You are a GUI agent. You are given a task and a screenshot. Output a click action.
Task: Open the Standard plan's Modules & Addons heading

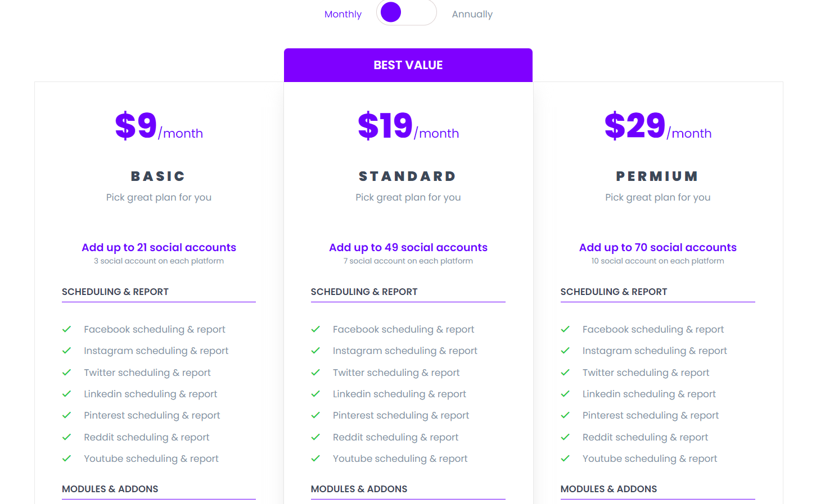[359, 489]
